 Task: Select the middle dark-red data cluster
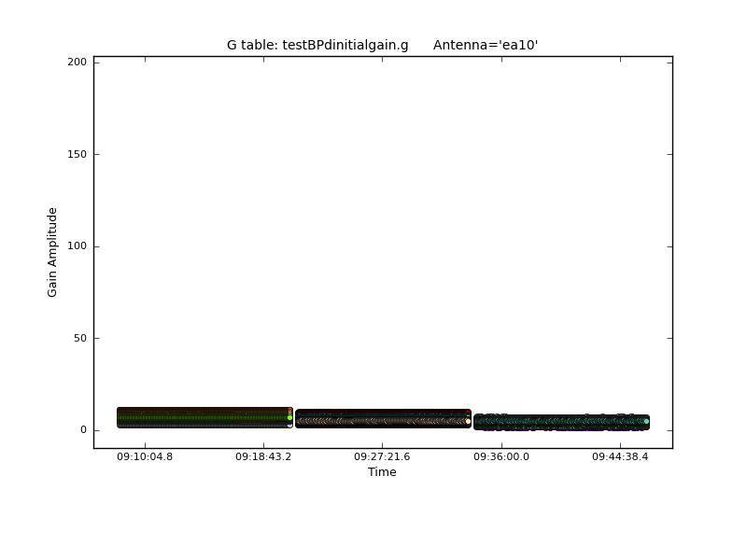382,418
